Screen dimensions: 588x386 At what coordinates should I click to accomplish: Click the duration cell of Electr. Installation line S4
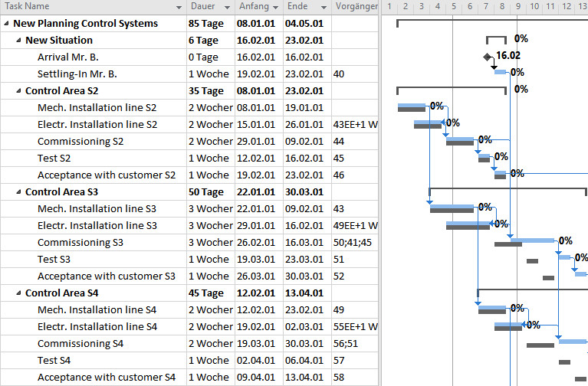pyautogui.click(x=210, y=327)
